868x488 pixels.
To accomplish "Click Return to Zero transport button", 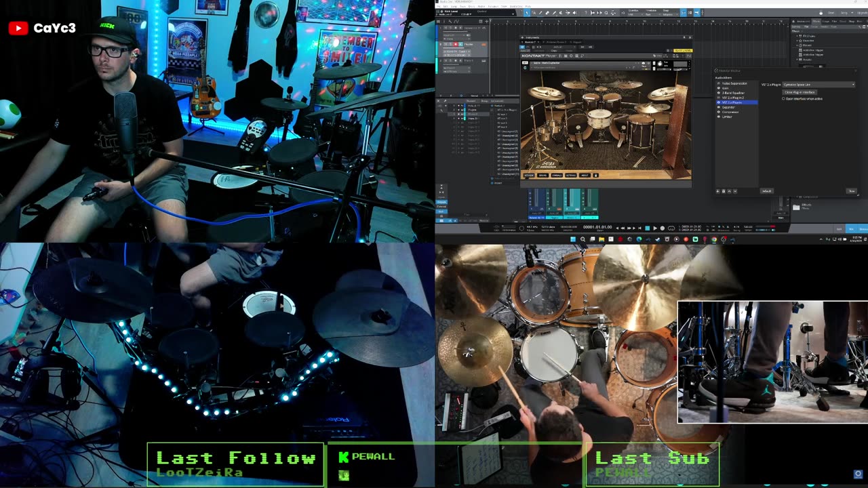I will 639,228.
